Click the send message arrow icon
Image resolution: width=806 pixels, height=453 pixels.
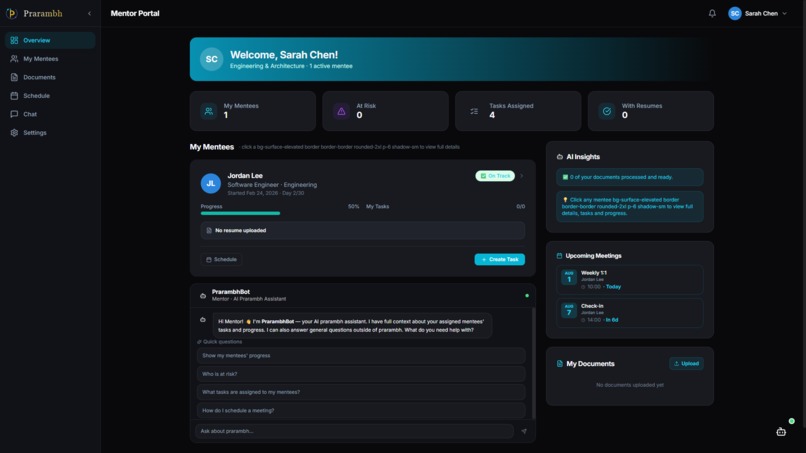pos(524,431)
